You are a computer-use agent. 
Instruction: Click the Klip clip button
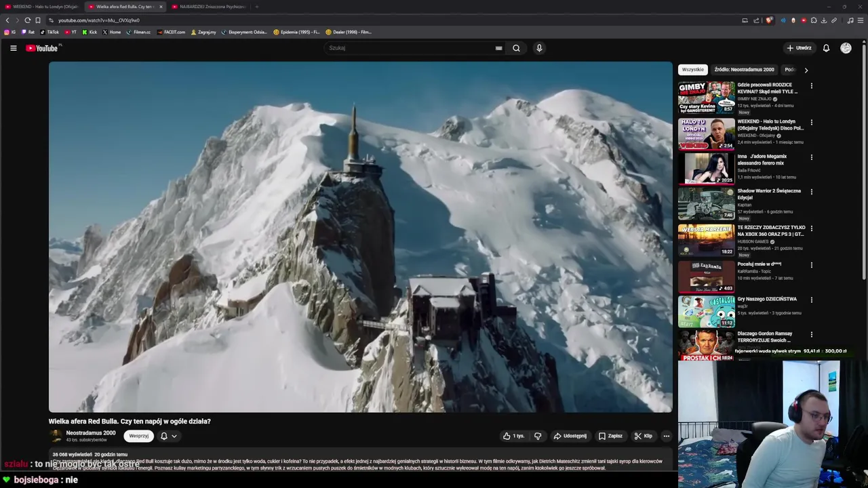coord(643,436)
